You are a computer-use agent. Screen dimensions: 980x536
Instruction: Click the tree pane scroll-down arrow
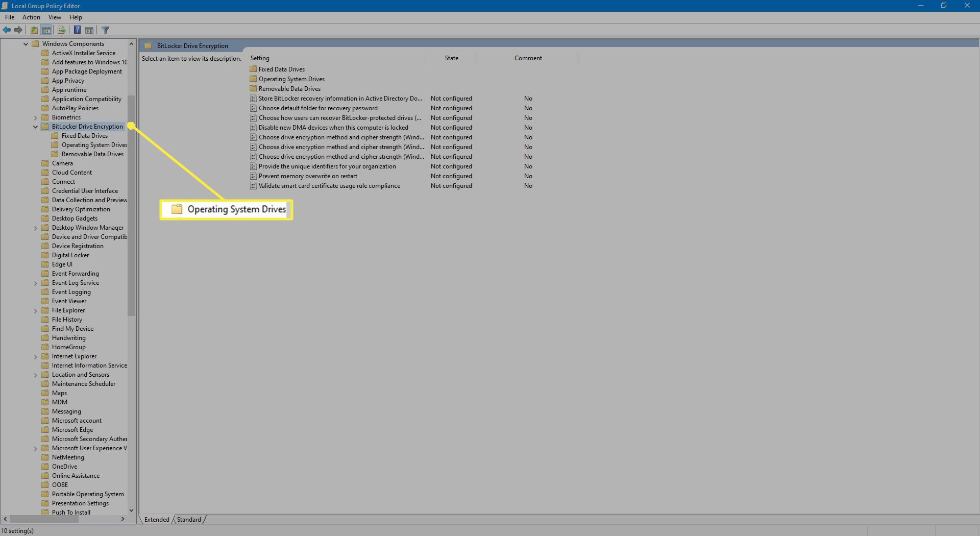[131, 510]
